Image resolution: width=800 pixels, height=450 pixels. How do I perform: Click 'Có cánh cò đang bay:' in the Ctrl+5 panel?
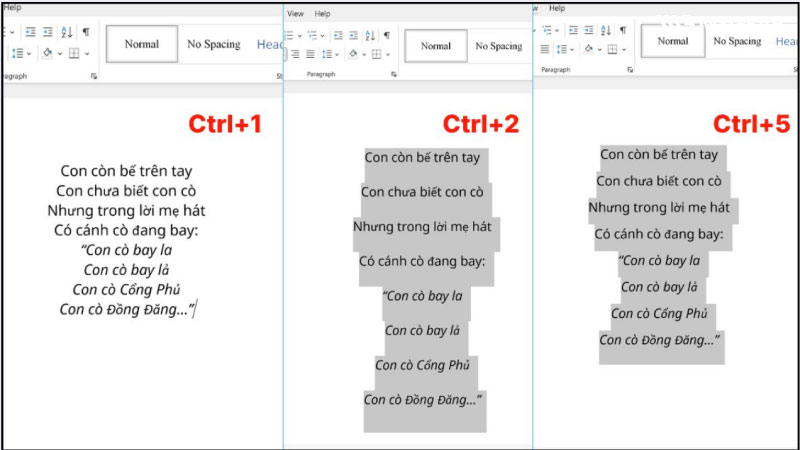tap(659, 234)
